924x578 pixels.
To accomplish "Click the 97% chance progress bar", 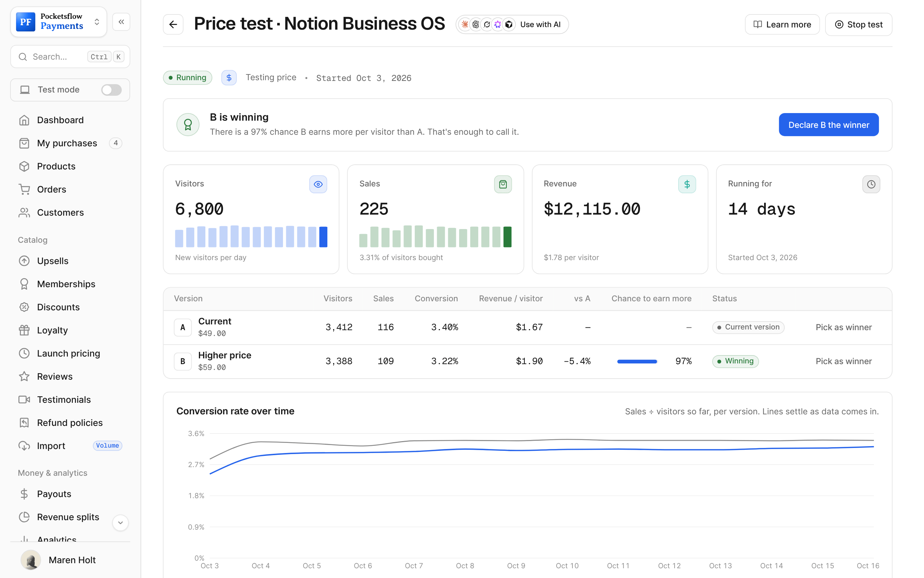I will [x=637, y=361].
